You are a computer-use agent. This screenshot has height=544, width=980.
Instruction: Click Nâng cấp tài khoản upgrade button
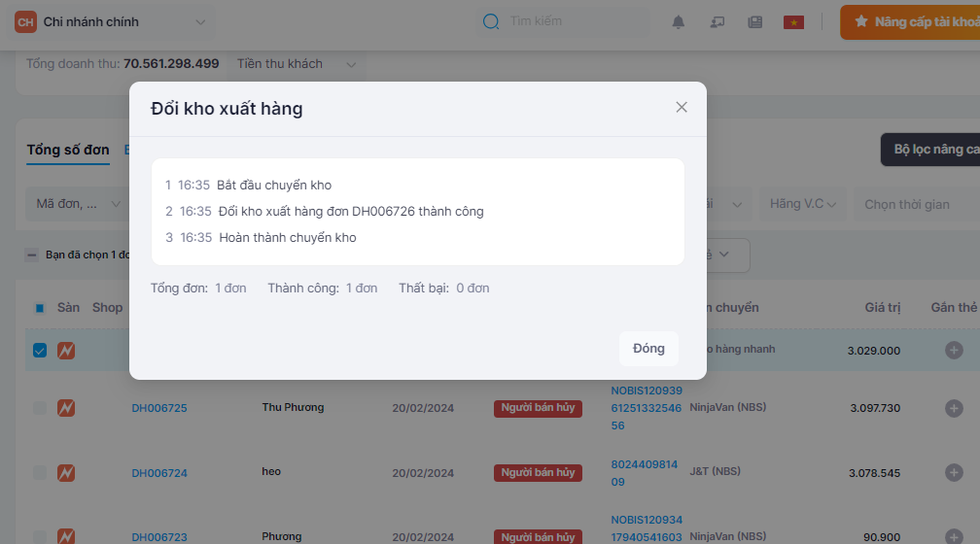coord(914,21)
